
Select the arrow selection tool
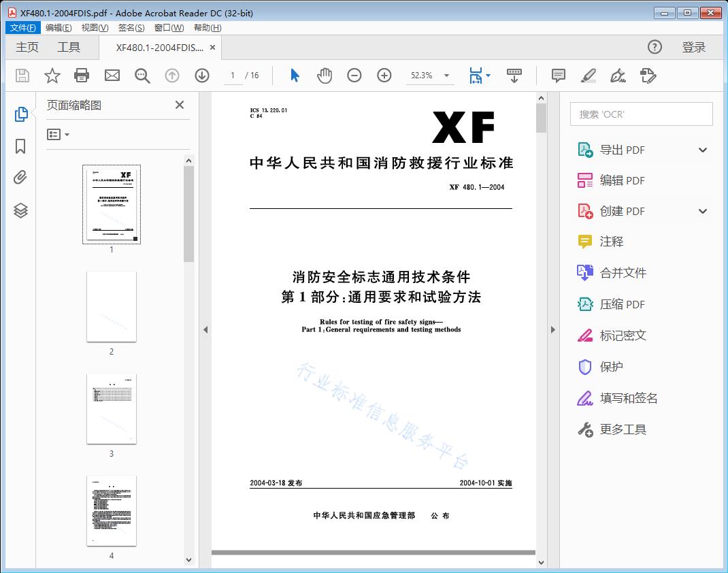tap(295, 76)
